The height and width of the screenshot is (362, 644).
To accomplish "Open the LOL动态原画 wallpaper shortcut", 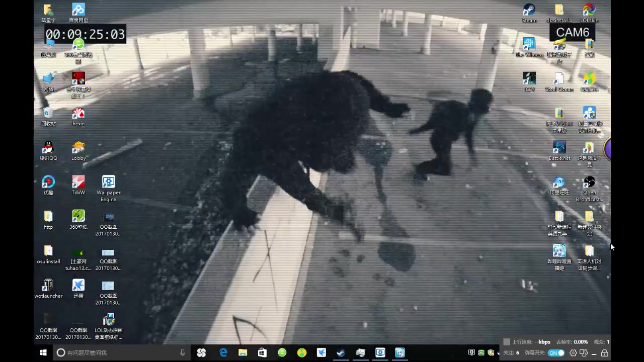I will (108, 326).
